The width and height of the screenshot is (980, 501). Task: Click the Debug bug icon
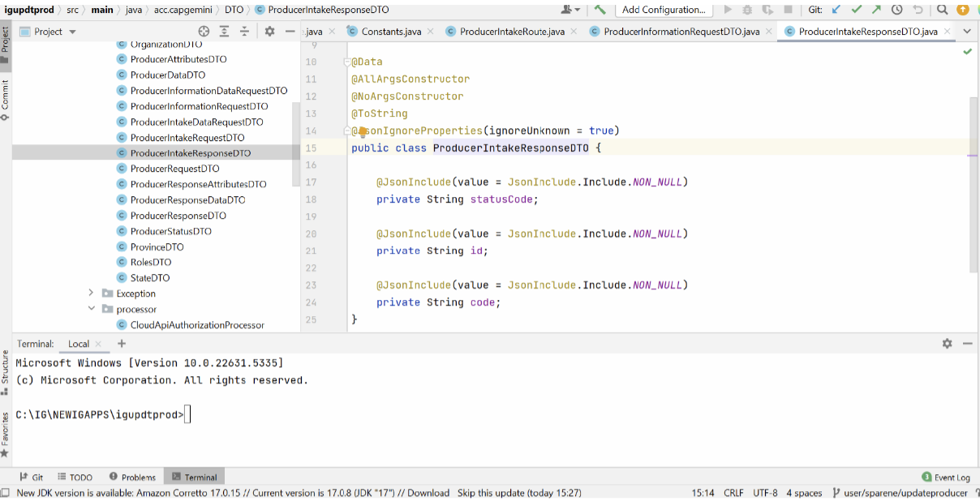coord(747,10)
